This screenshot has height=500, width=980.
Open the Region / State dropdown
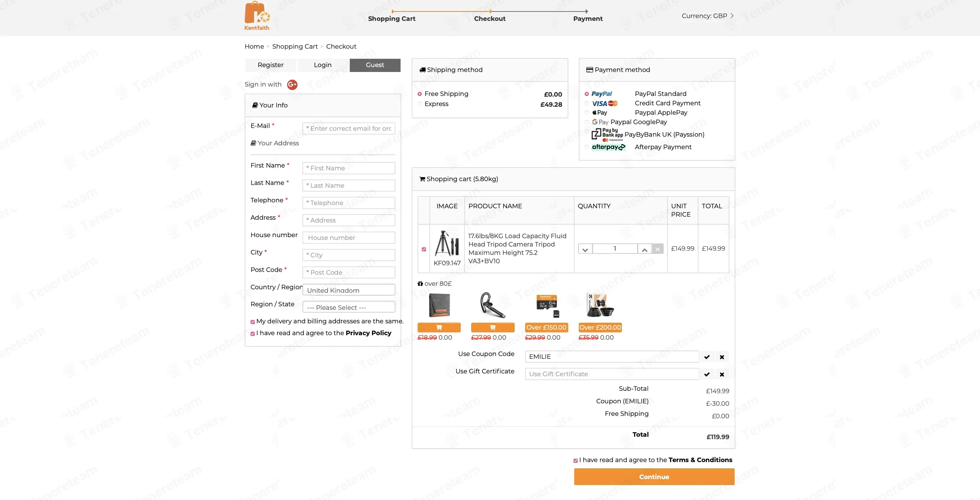click(x=348, y=307)
